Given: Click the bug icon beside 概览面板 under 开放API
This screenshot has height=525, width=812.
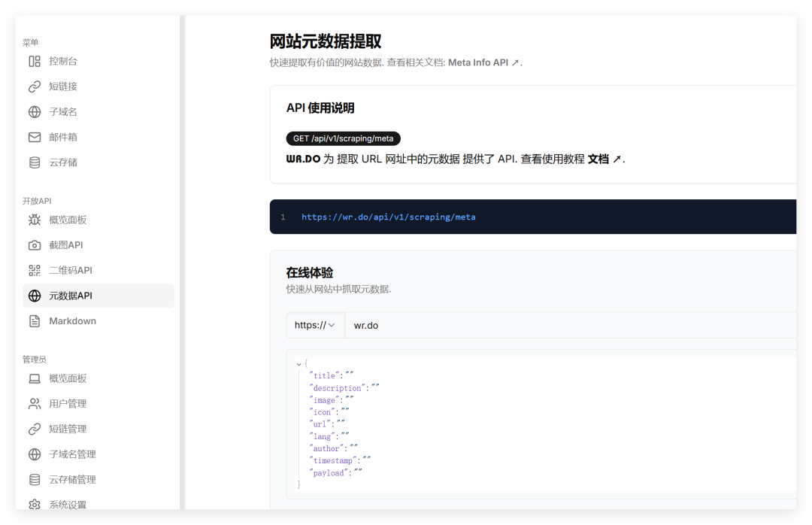Looking at the screenshot, I should [35, 220].
